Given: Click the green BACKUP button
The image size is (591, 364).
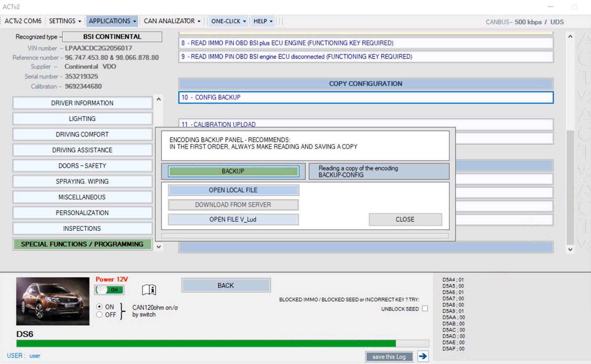Looking at the screenshot, I should (x=233, y=171).
